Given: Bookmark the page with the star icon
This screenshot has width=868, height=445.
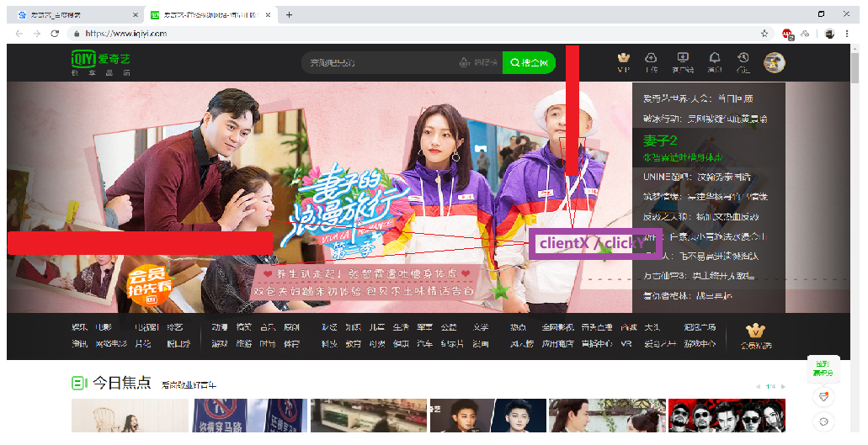Looking at the screenshot, I should (764, 33).
